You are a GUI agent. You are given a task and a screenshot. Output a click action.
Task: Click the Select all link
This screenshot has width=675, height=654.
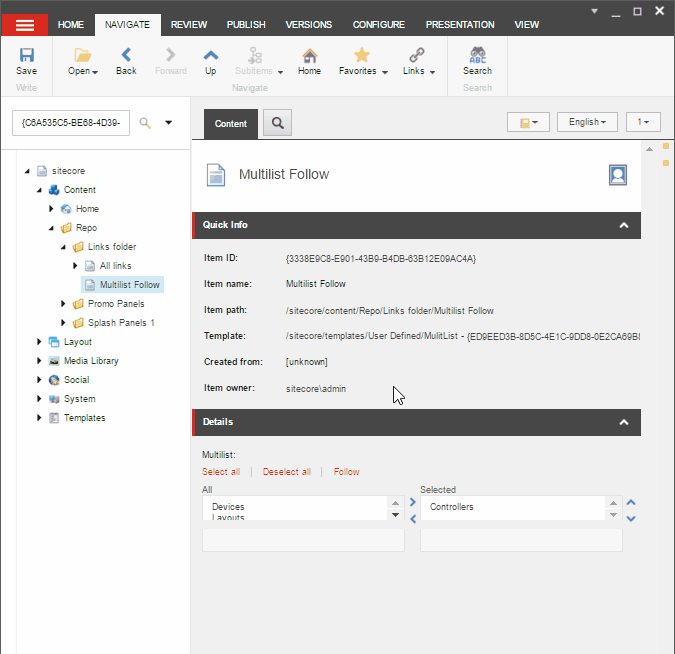221,472
